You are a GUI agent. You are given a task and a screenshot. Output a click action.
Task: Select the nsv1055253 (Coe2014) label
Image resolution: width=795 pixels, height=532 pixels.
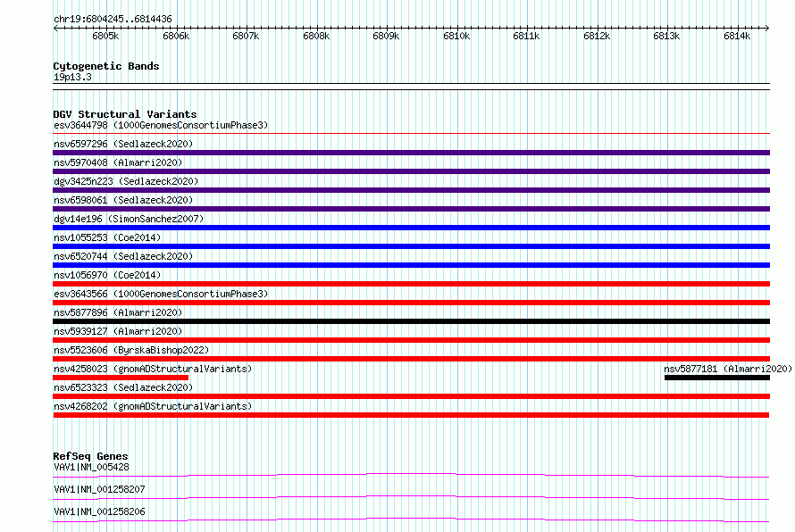(x=107, y=237)
